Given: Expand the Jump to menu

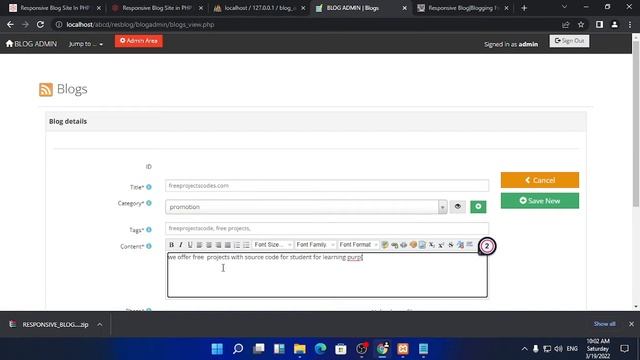Looking at the screenshot, I should tap(85, 44).
